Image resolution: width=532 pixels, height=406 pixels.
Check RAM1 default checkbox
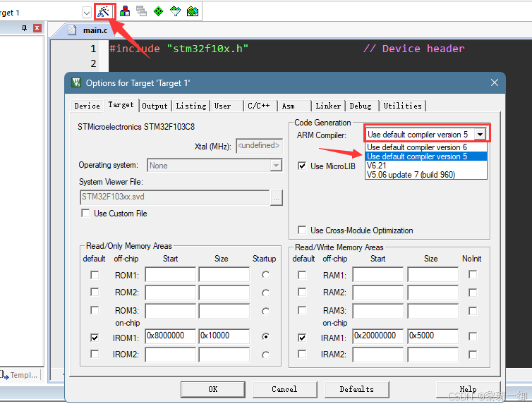302,275
